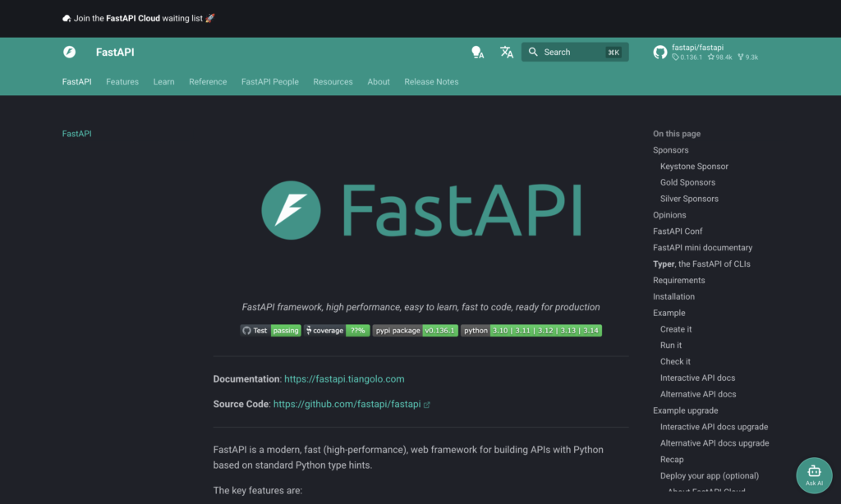Jump to Alternative API docs upgrade section
This screenshot has height=504, width=841.
click(715, 443)
